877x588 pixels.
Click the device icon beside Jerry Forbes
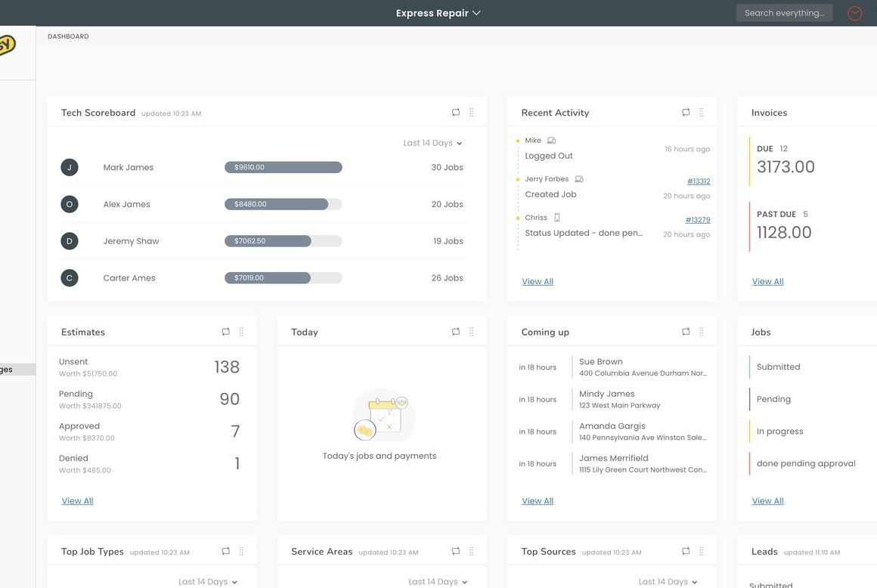579,179
